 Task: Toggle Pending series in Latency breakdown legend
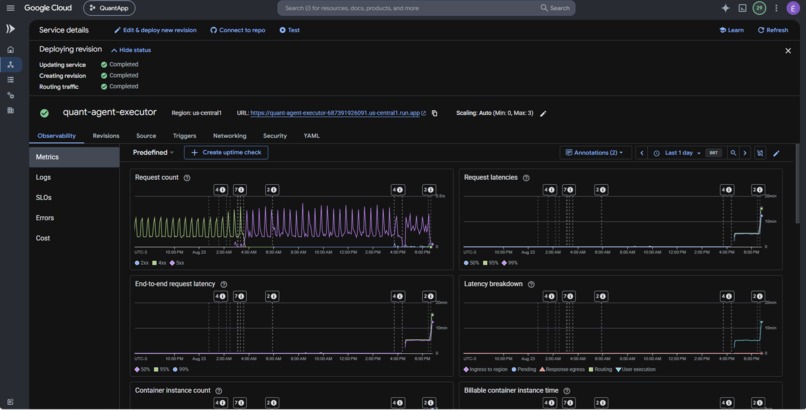pos(524,369)
